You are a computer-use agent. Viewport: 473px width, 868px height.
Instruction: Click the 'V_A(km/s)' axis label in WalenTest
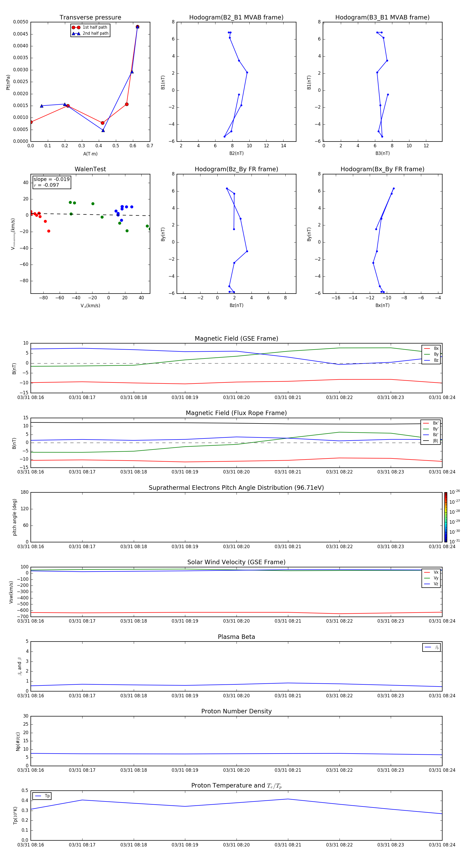[x=90, y=306]
